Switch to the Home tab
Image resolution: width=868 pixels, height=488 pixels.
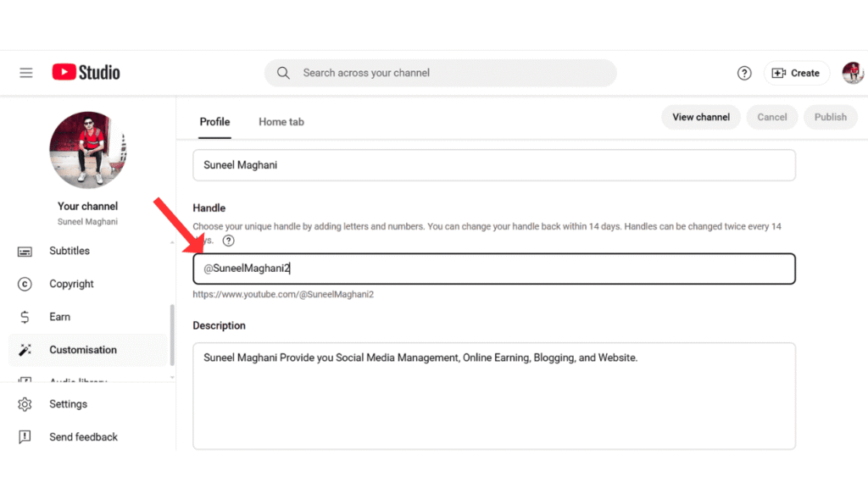(281, 122)
